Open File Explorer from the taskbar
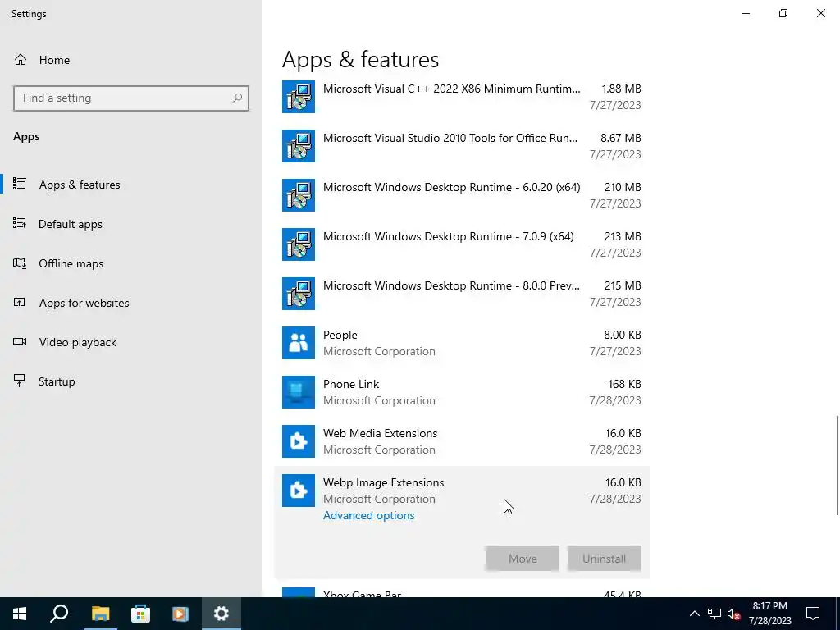Screen dimensions: 840x630 (100, 614)
